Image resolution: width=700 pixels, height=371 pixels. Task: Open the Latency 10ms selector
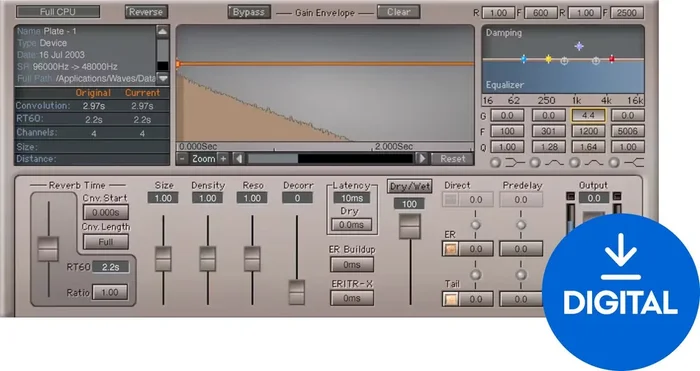[352, 198]
